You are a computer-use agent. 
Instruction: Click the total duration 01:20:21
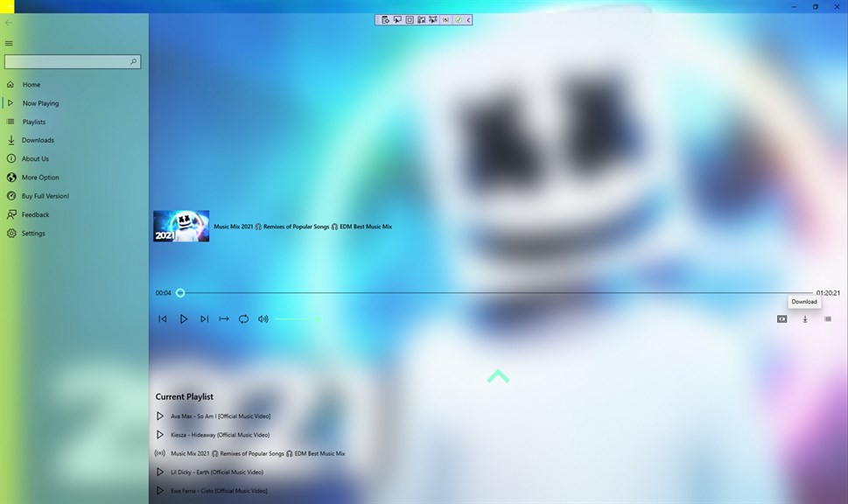click(828, 293)
